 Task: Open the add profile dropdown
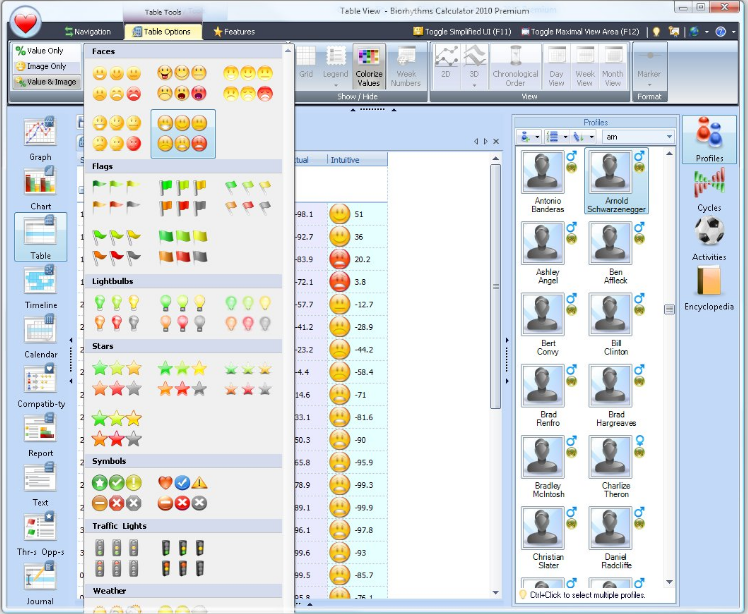[x=530, y=137]
